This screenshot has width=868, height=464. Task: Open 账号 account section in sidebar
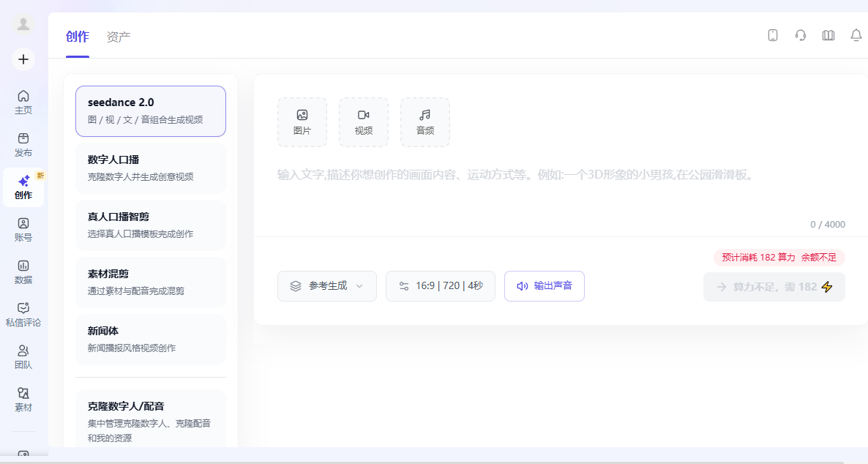(x=23, y=230)
